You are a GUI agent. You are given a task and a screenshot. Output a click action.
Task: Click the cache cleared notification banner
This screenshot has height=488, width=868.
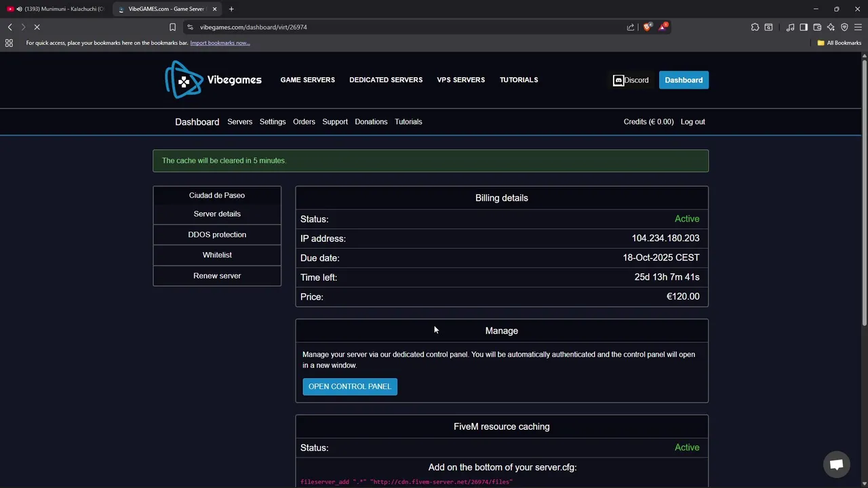pyautogui.click(x=431, y=161)
